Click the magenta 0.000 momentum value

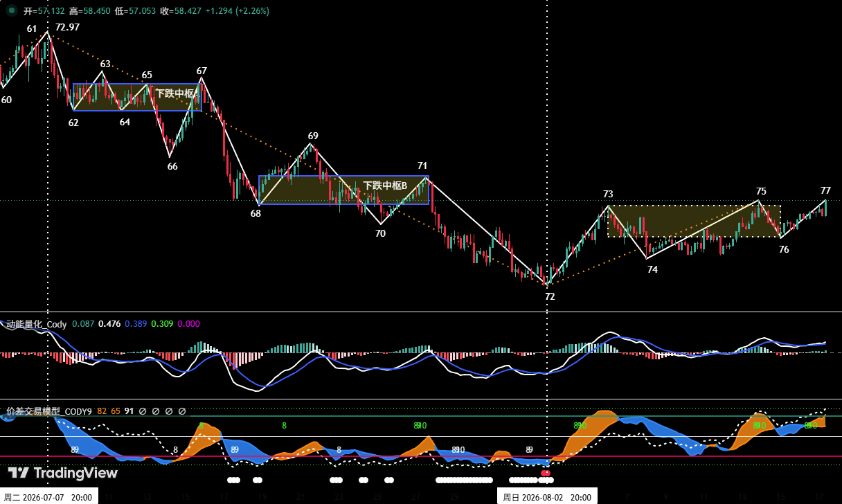(189, 324)
